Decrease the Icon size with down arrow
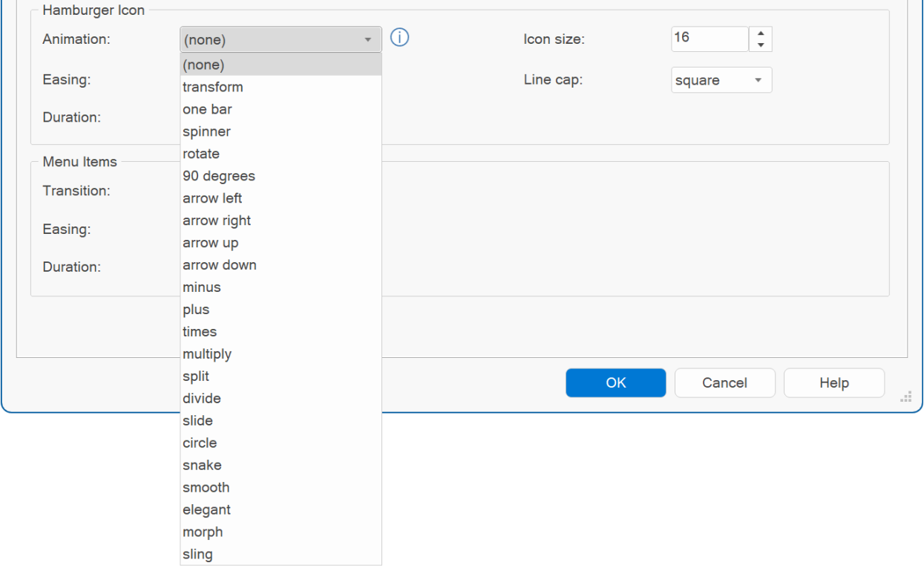The image size is (924, 577). point(761,45)
